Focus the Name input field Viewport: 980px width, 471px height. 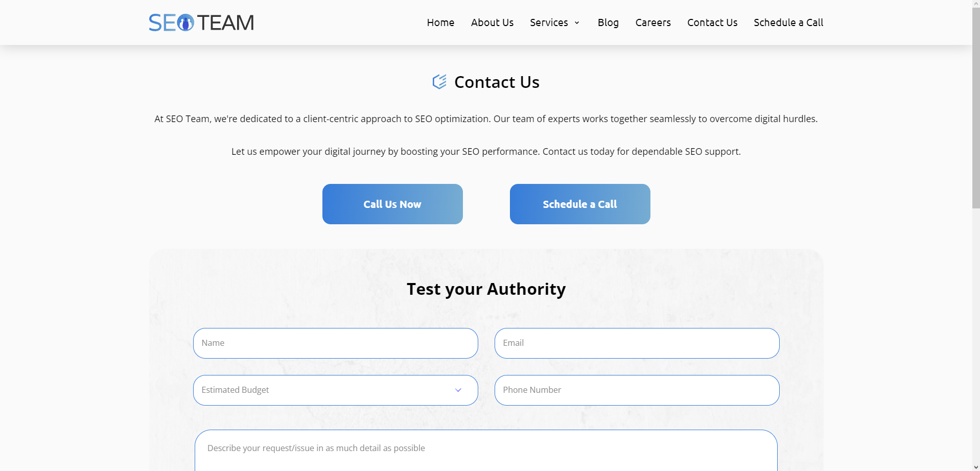[335, 343]
